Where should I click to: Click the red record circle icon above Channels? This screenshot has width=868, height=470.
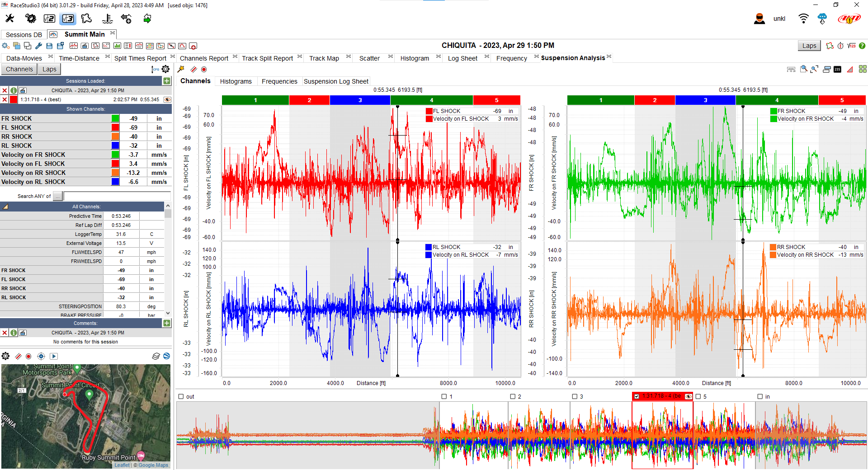[204, 69]
